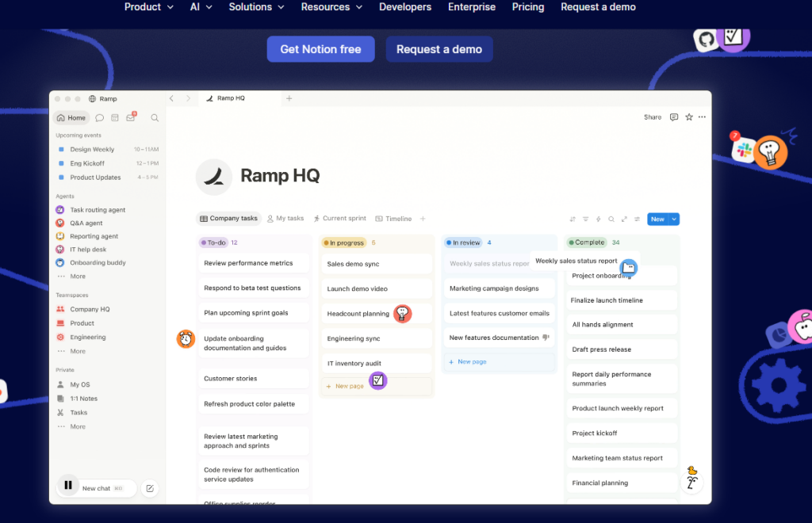The width and height of the screenshot is (812, 523).
Task: Expand More under Agents
Action: click(78, 277)
